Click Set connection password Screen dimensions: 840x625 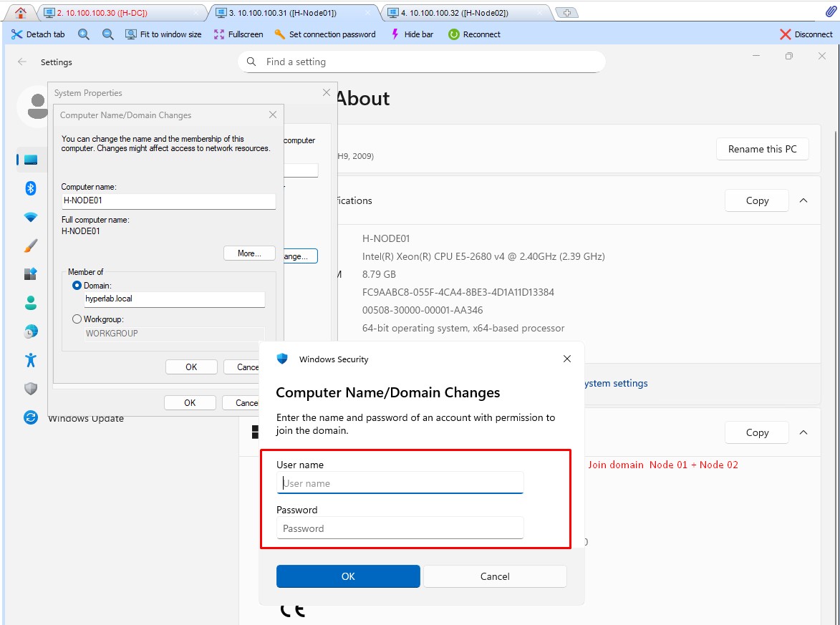324,34
